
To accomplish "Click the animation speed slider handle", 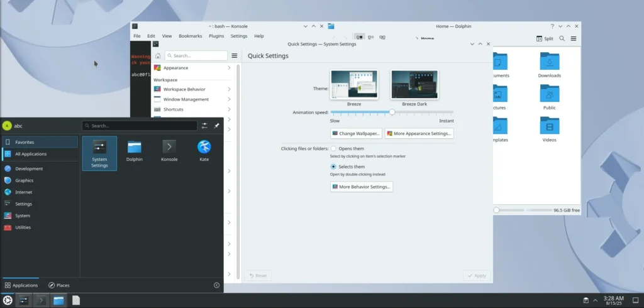I will click(392, 112).
